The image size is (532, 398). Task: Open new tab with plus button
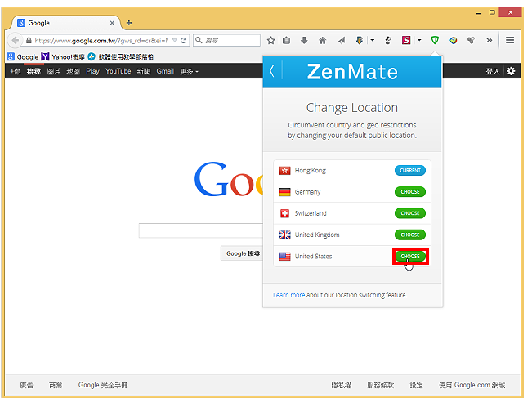coord(129,23)
